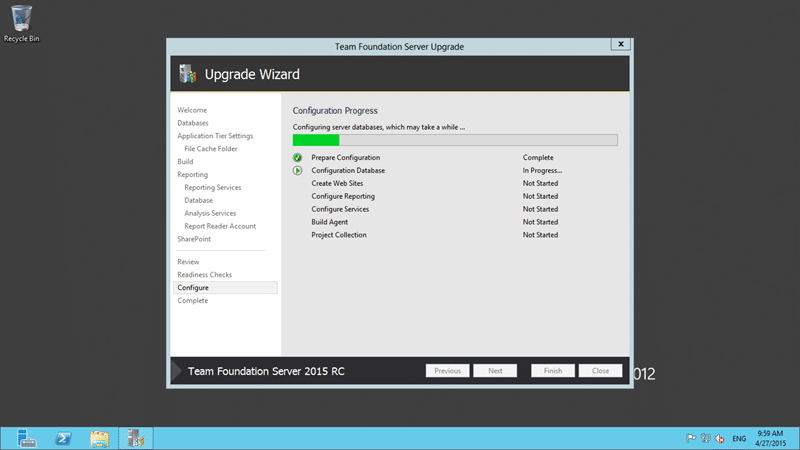
Task: Click the Create Web Sites row label
Action: click(337, 183)
